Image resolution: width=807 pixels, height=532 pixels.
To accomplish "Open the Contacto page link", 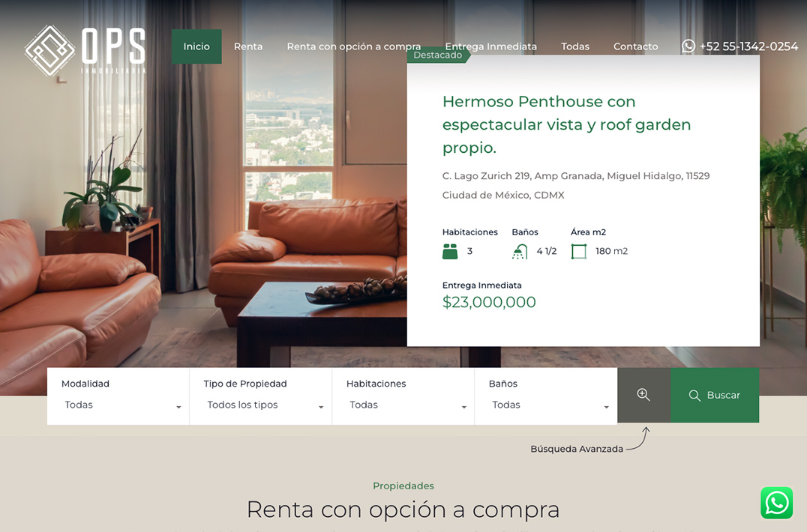I will click(x=635, y=46).
